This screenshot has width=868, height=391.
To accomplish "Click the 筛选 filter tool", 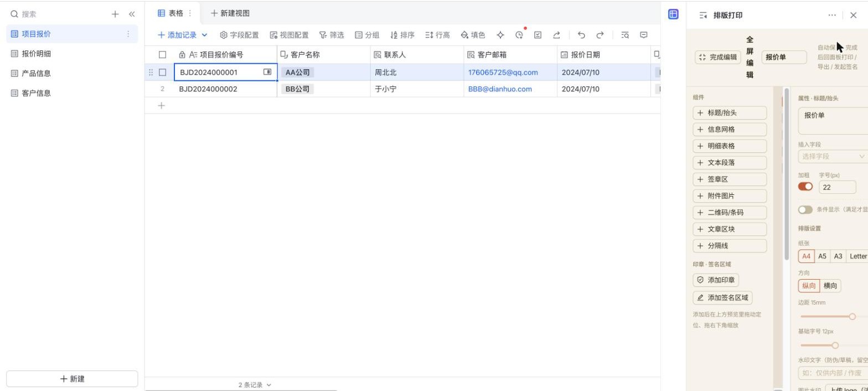I will [x=331, y=35].
